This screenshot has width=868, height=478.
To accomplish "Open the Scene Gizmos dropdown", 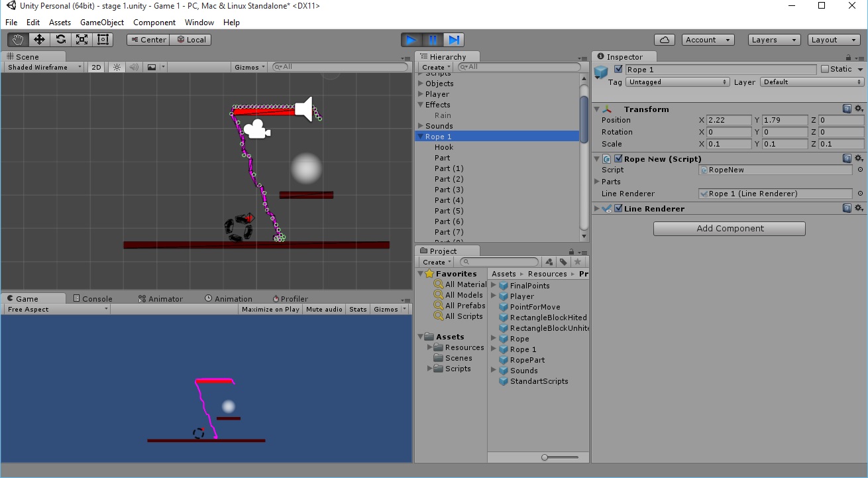I will tap(250, 67).
